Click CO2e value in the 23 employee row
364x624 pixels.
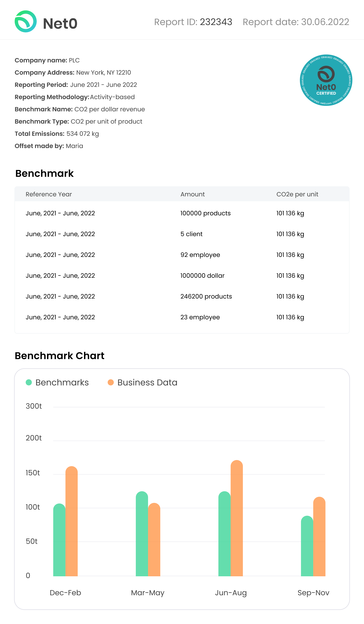(x=290, y=318)
